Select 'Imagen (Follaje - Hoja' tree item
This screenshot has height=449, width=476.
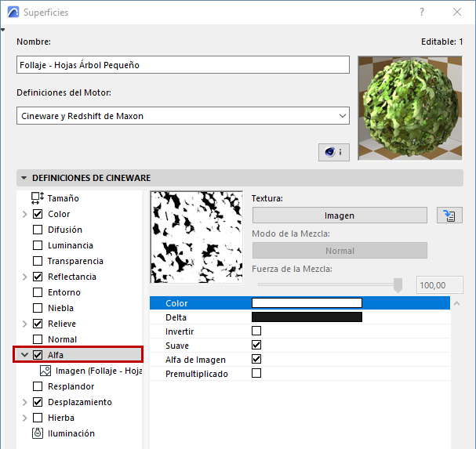(99, 371)
